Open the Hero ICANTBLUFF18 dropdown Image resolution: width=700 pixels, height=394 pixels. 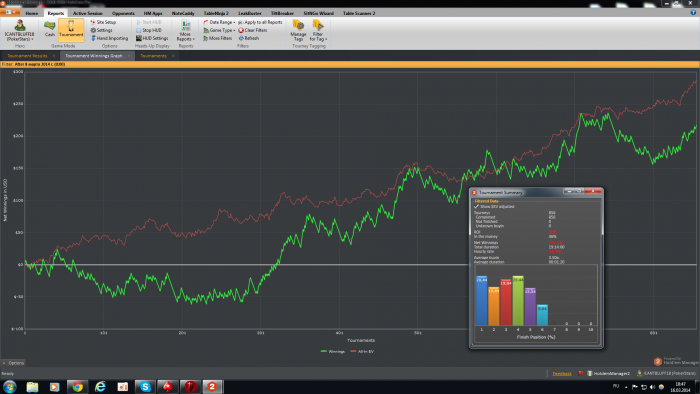coord(19,30)
